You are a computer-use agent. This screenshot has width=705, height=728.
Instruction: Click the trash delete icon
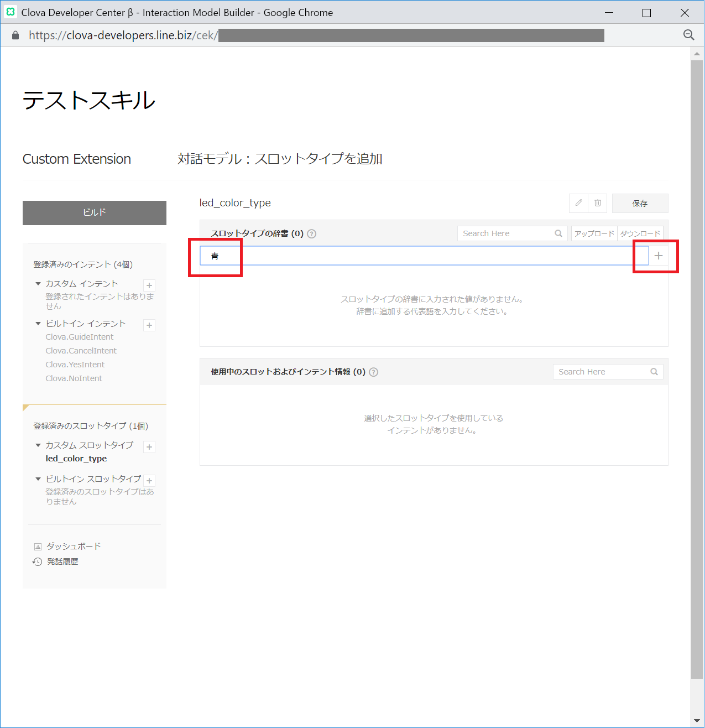pos(598,203)
